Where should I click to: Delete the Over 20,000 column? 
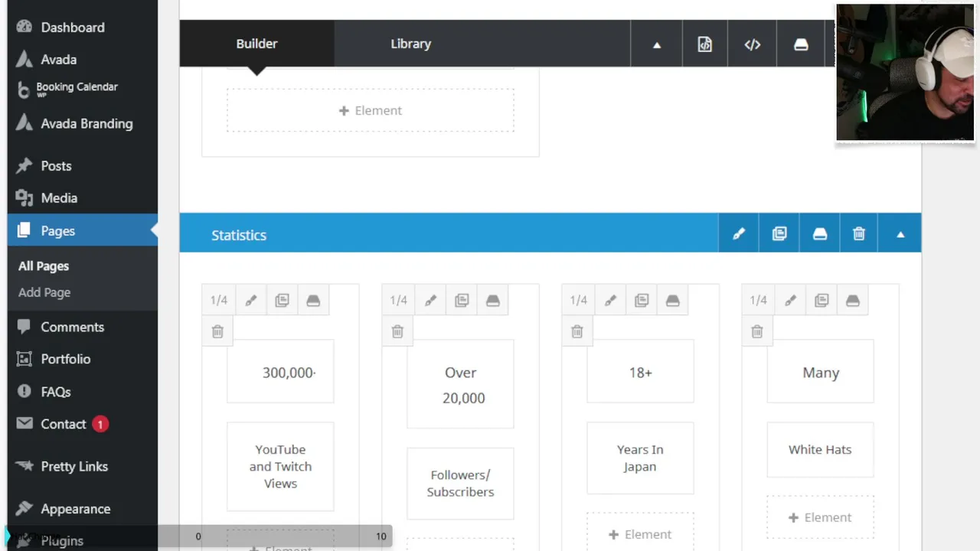[x=397, y=331]
